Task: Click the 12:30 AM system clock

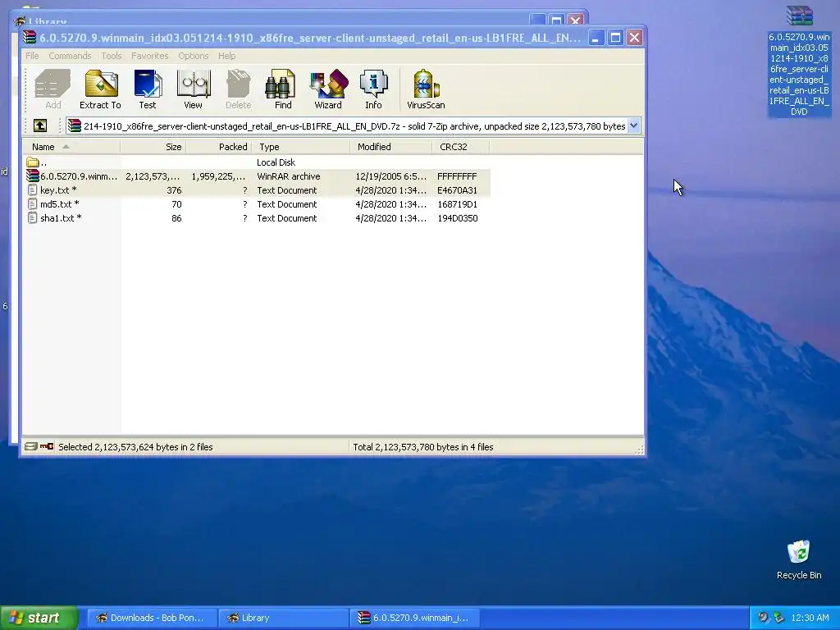Action: [810, 618]
